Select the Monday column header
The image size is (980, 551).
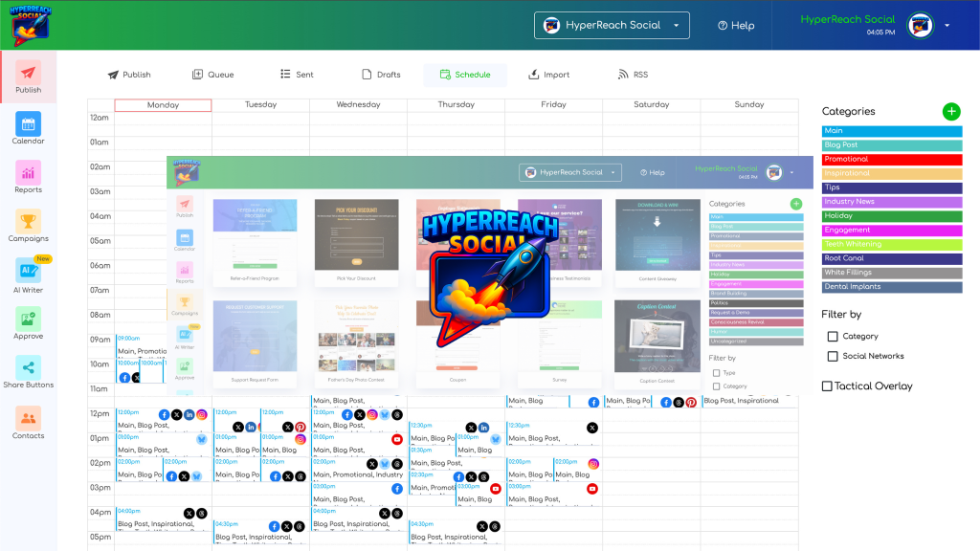click(163, 105)
